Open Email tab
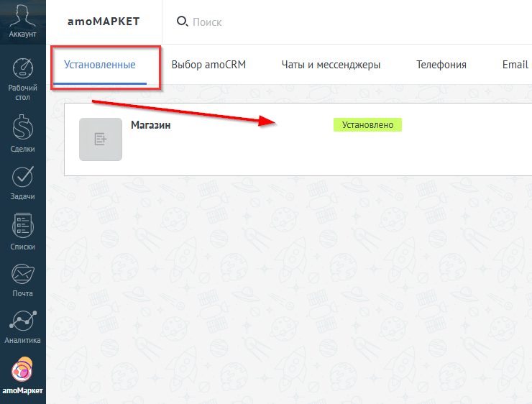 (515, 65)
